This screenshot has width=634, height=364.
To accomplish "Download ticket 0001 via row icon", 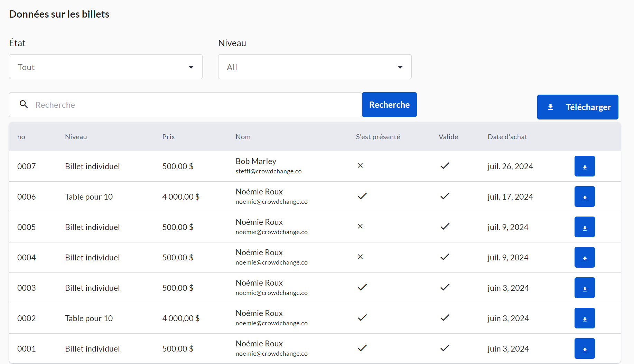I will 584,348.
